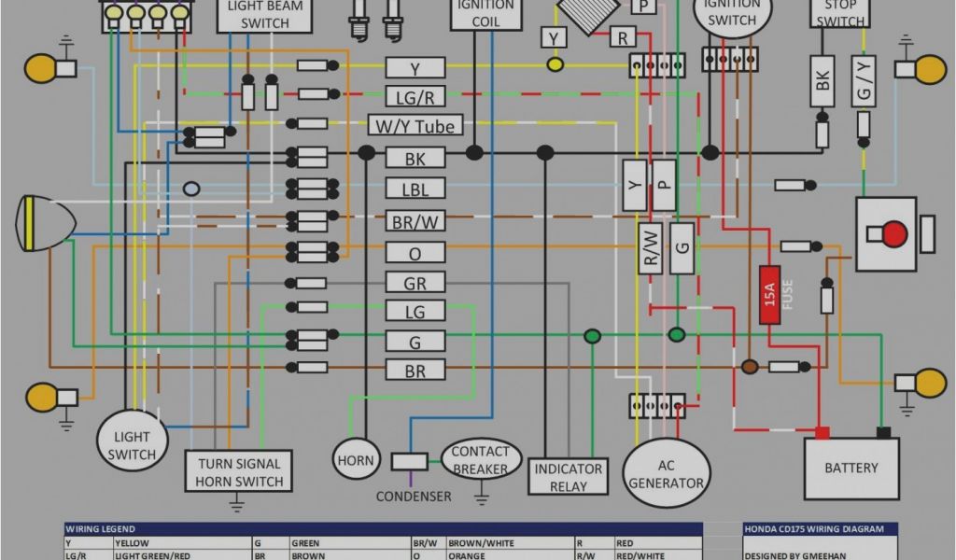This screenshot has width=956, height=560.
Task: Select the Contact Breaker oval
Action: [x=481, y=460]
